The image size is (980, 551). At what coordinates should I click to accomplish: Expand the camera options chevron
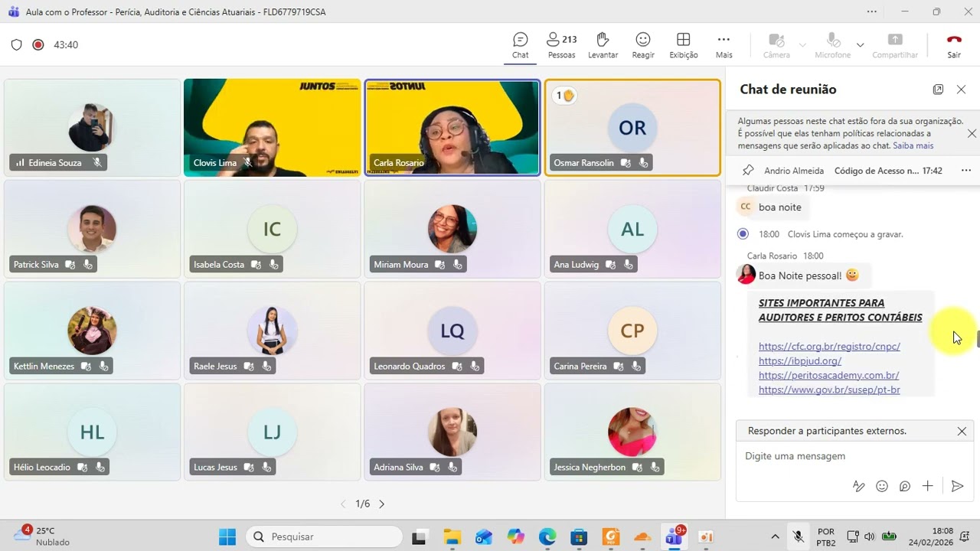[x=802, y=45]
